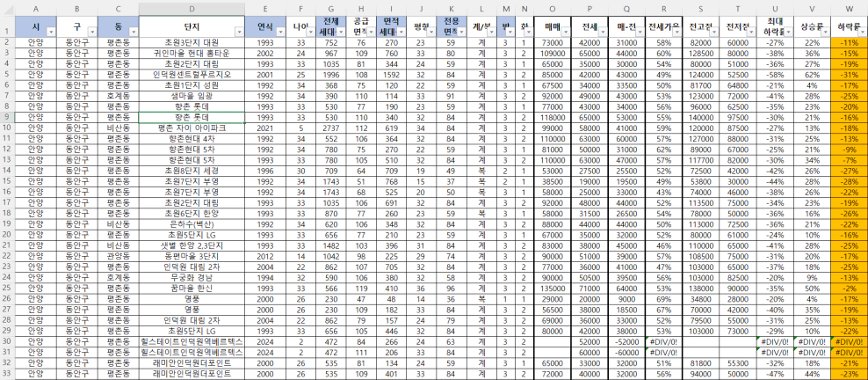Click the 전체세대 value 1996
Screen dimensions: 868x380
tap(331, 74)
